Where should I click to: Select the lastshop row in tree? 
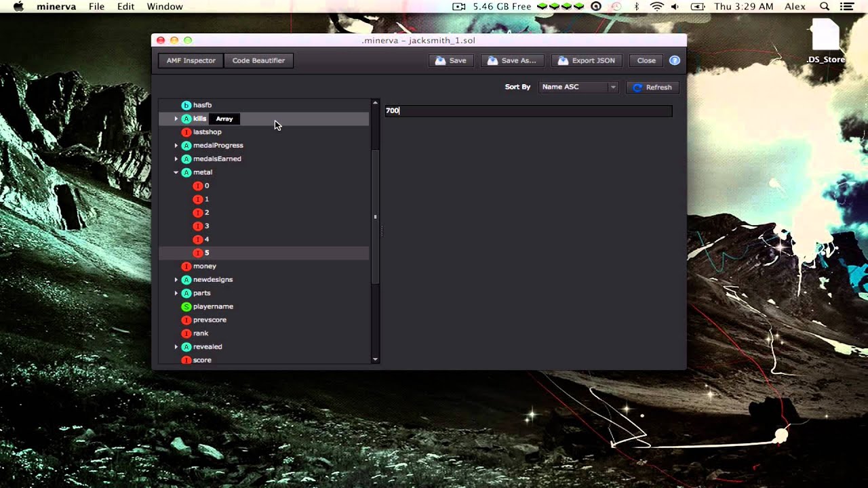264,132
